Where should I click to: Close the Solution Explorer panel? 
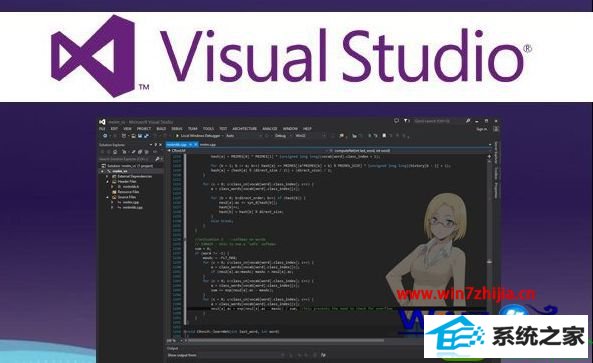point(160,145)
